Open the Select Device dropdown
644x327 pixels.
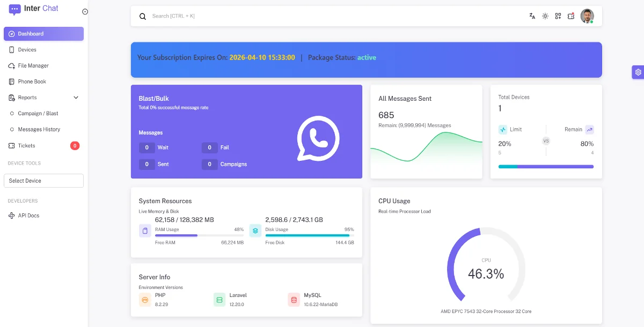point(43,181)
